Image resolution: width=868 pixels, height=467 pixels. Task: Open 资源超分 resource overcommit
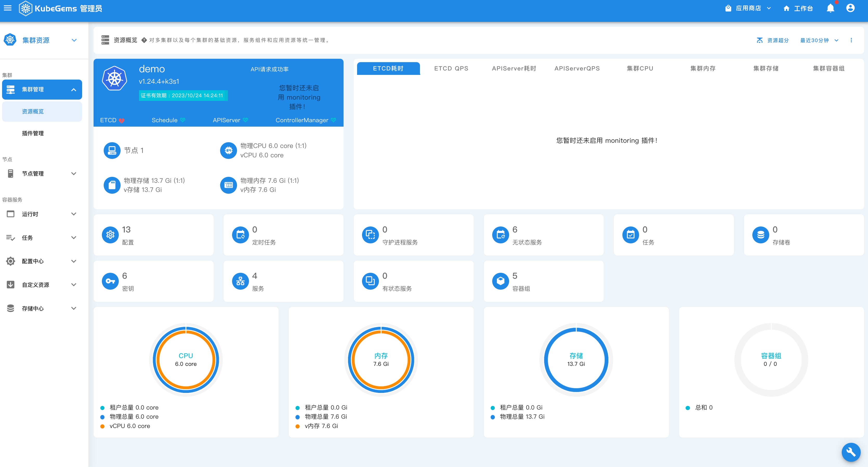(772, 40)
